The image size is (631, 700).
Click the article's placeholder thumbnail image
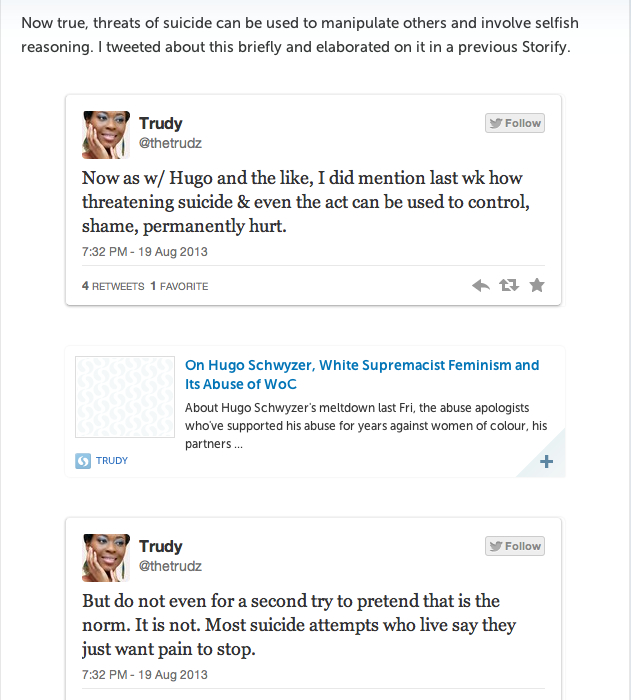(125, 401)
